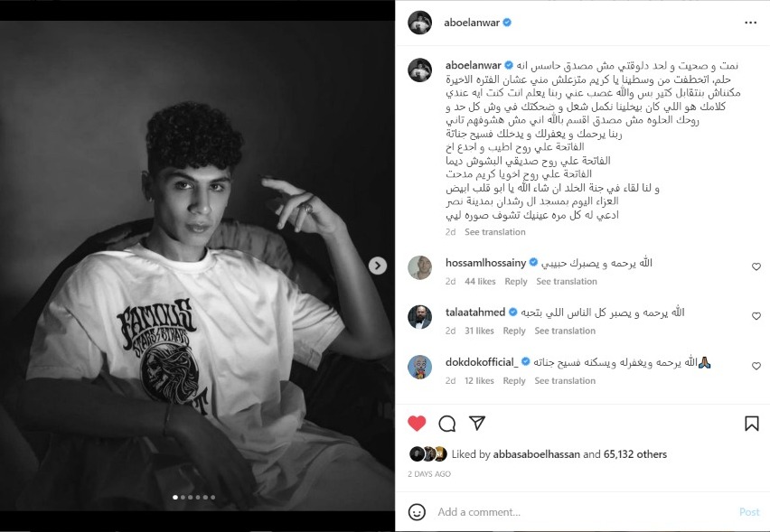Save the post with the bookmark icon
Screen dimensions: 770x532
tap(751, 424)
